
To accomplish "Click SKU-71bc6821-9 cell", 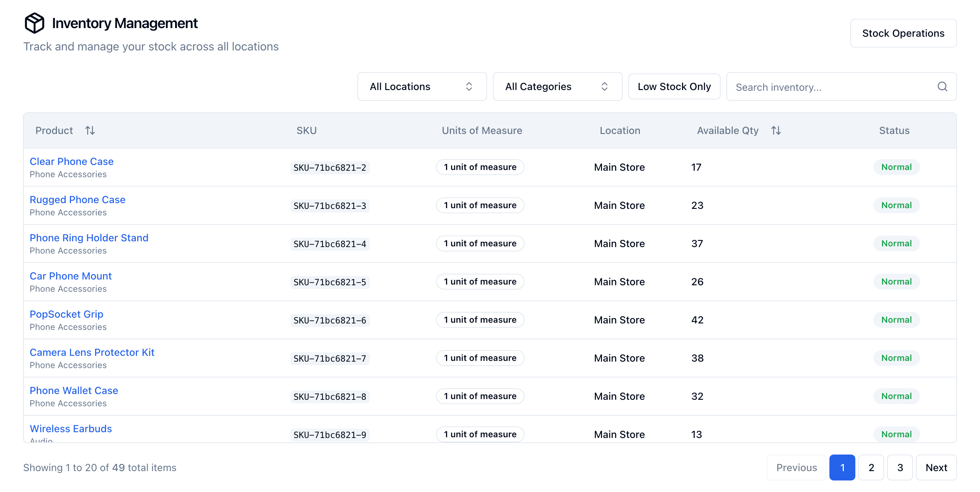I will [x=330, y=435].
